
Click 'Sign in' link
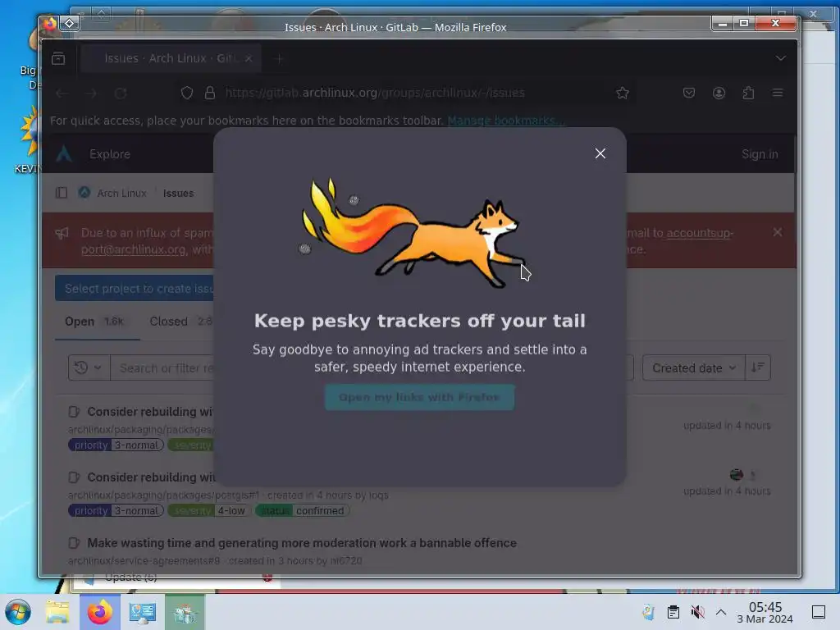click(760, 154)
